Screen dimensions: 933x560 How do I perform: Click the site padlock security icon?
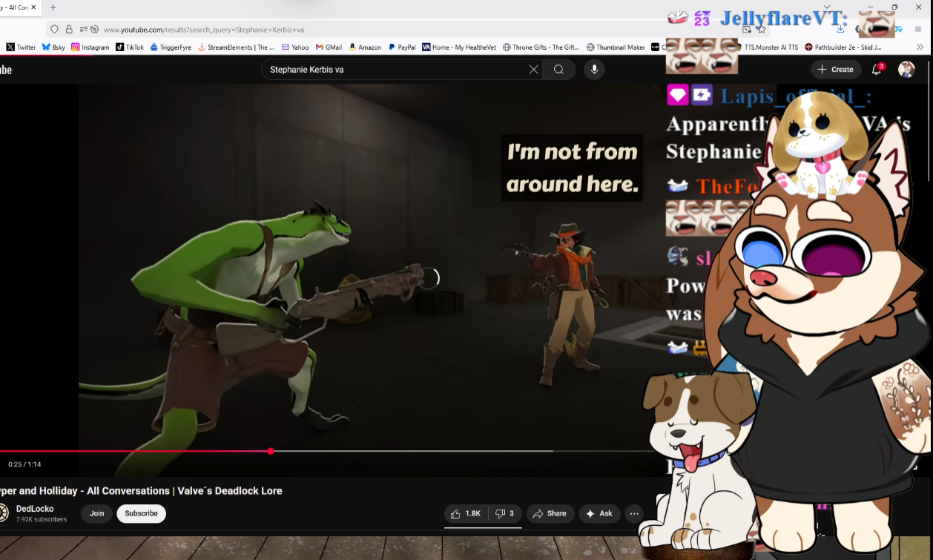pos(69,30)
